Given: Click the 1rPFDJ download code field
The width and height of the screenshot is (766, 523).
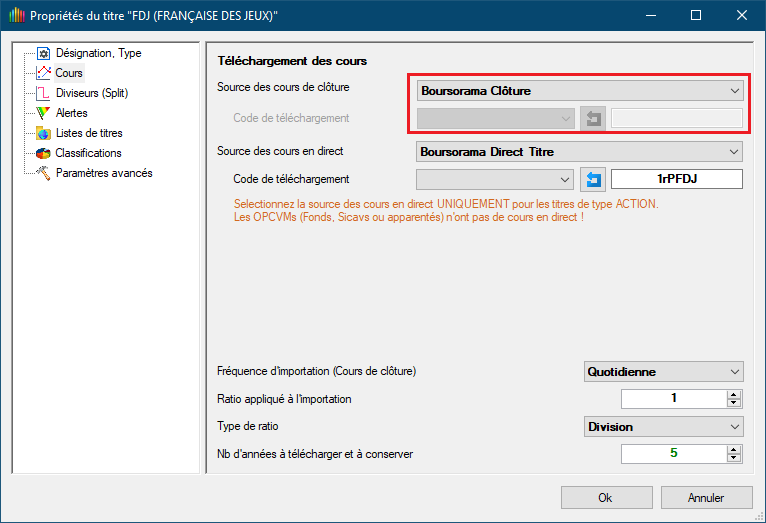Looking at the screenshot, I should 677,179.
